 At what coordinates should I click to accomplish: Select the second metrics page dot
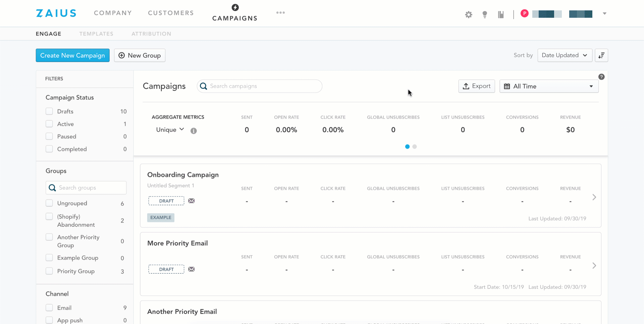tap(415, 146)
